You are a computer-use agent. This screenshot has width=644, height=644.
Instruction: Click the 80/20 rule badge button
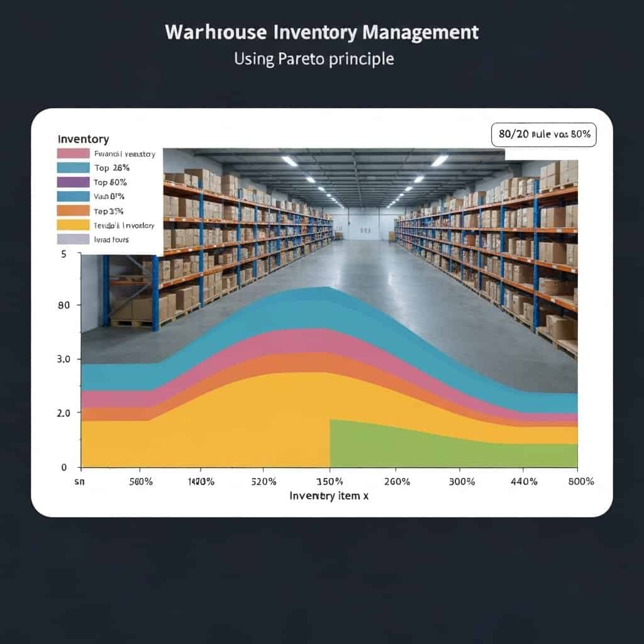pos(543,134)
